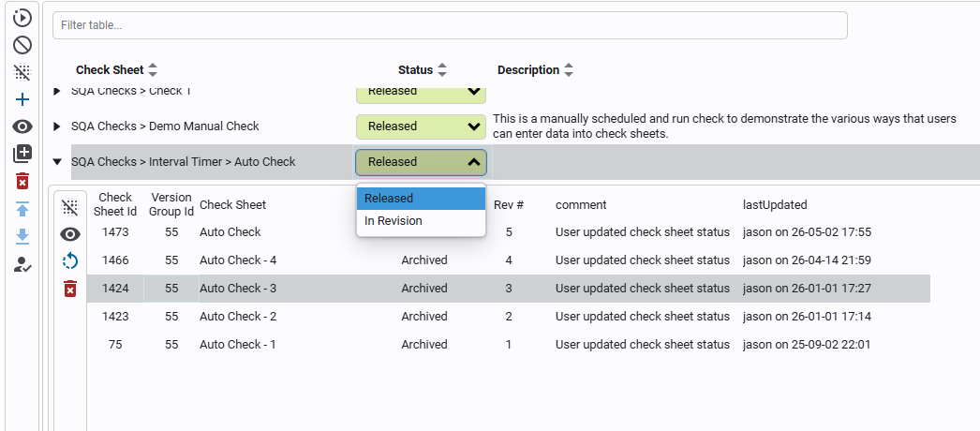This screenshot has height=431, width=980.
Task: Click the user-check permissions icon
Action: [x=22, y=263]
